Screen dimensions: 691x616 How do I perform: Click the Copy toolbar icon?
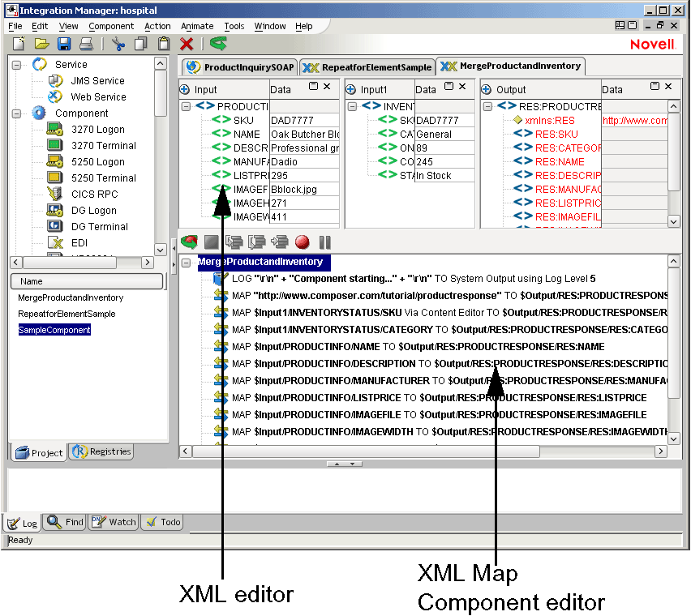point(140,44)
